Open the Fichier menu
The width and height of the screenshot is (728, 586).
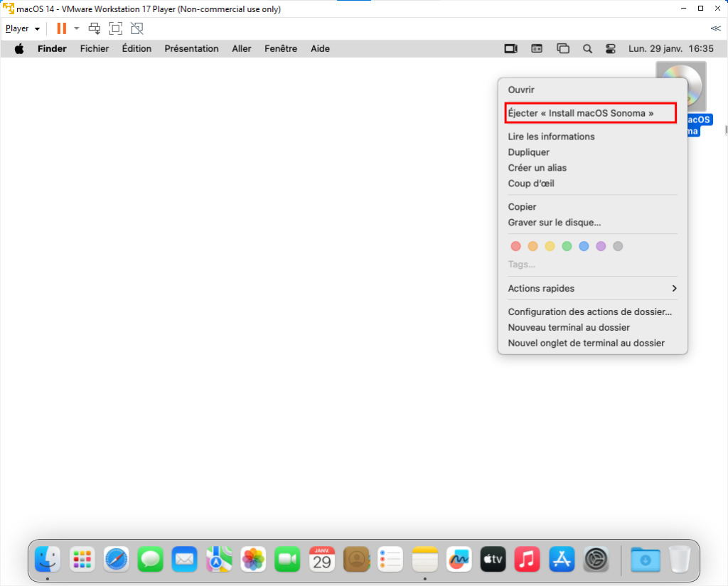pos(94,48)
